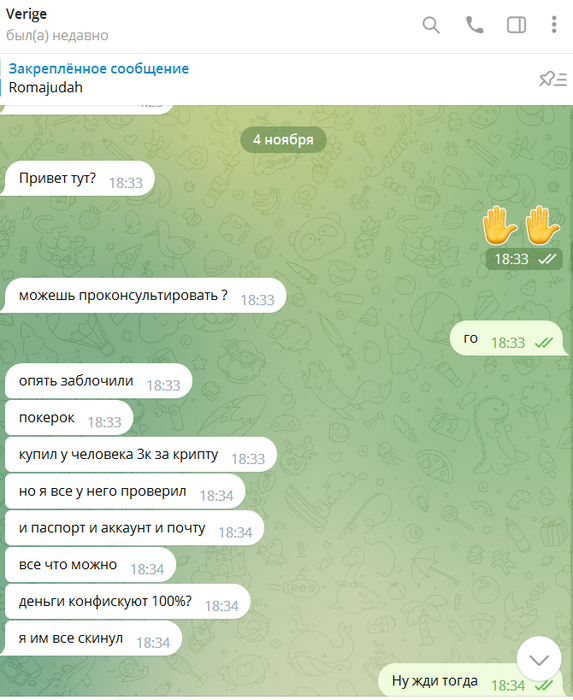Click the '4 ноября' date badge
This screenshot has width=573, height=700.
click(283, 140)
